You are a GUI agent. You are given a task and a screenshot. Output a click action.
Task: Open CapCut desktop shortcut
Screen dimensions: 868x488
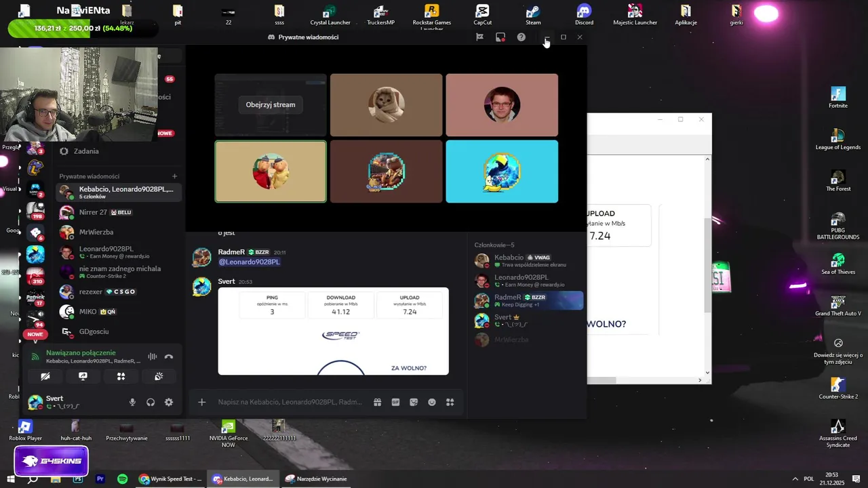pos(482,14)
